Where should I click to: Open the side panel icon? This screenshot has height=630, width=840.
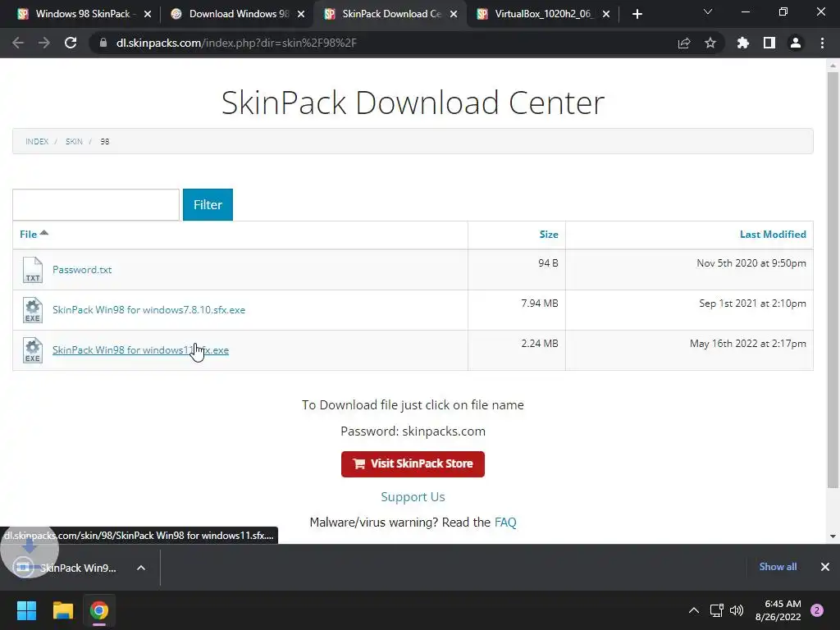(x=769, y=43)
